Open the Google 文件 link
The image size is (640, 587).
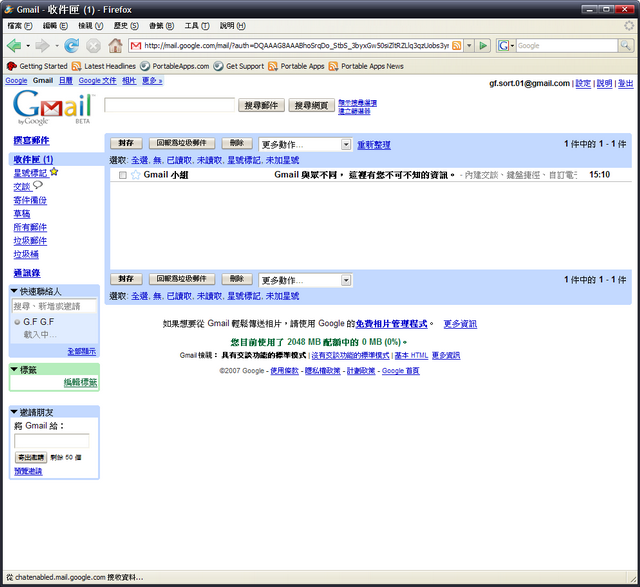click(x=98, y=80)
